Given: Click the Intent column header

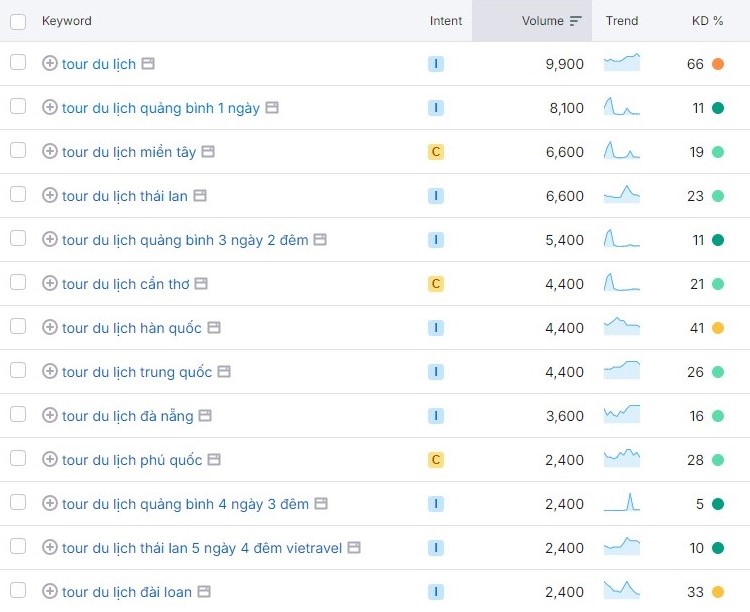Looking at the screenshot, I should 446,20.
